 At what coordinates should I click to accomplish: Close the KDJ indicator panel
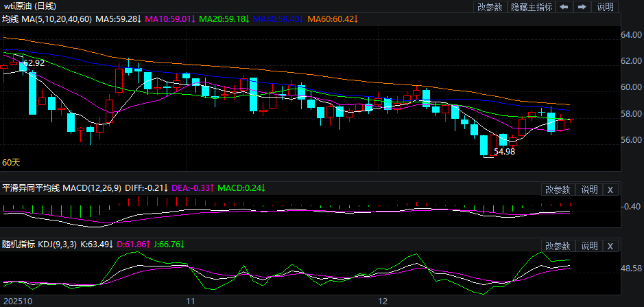pyautogui.click(x=611, y=246)
